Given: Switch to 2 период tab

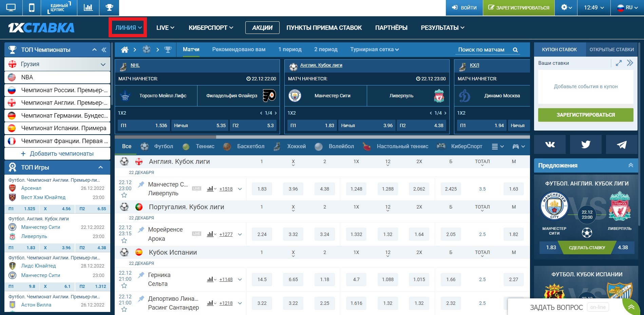Looking at the screenshot, I should [326, 50].
